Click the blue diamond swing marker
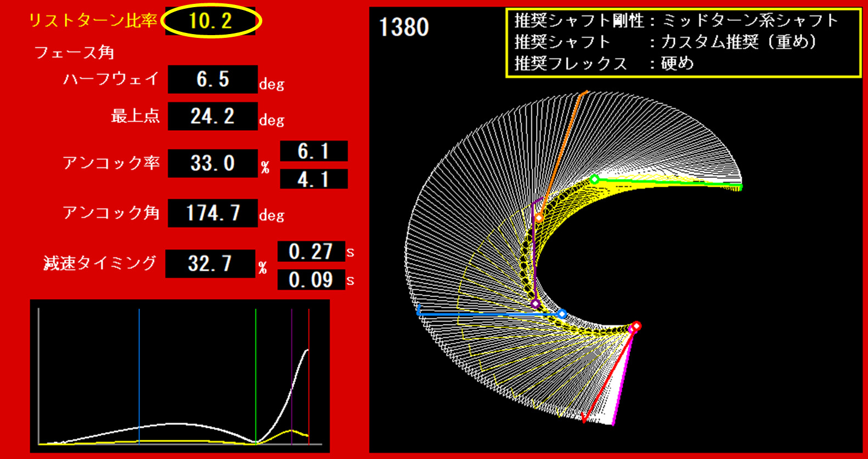 562,314
